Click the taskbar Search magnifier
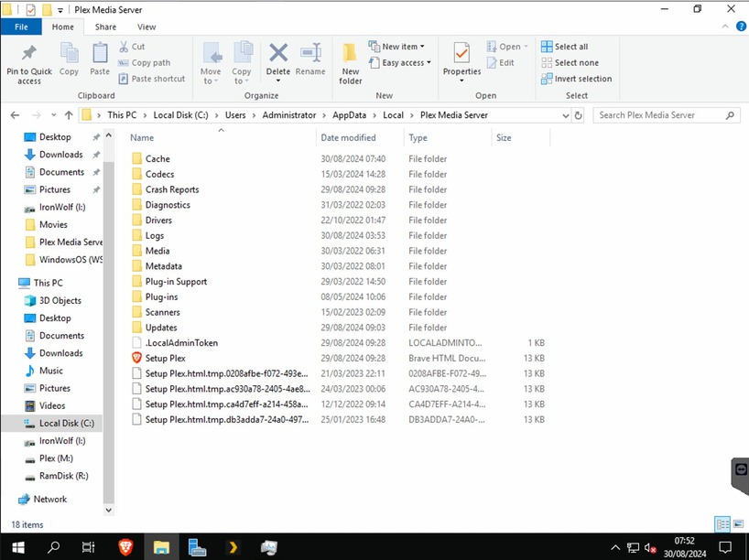This screenshot has width=749, height=560. pos(53,547)
